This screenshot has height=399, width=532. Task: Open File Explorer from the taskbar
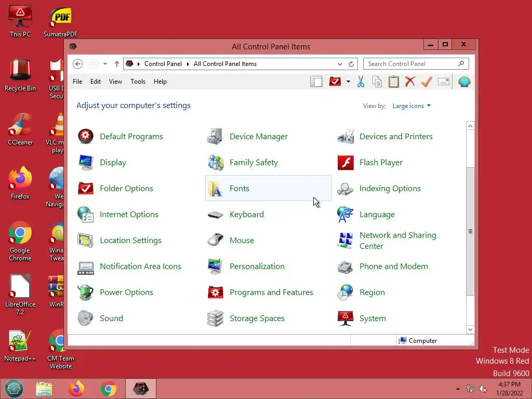(x=44, y=389)
